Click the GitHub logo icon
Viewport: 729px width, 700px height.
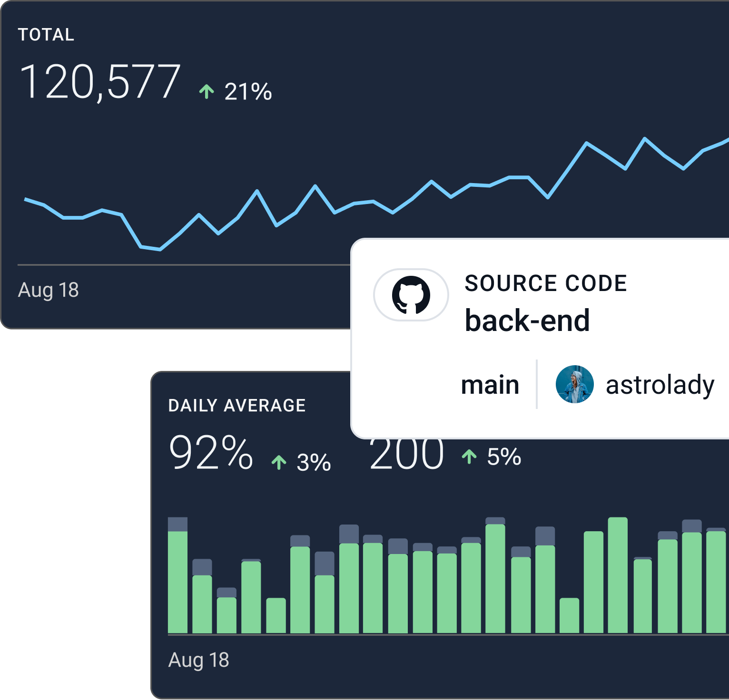click(411, 295)
